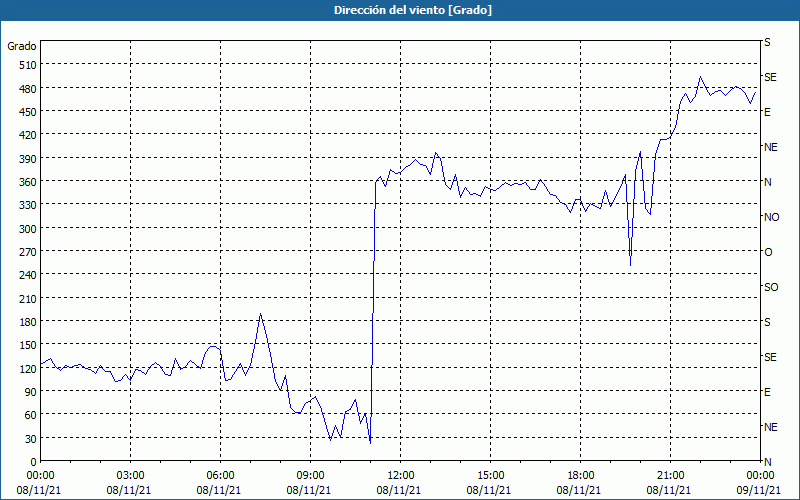Select the 08/11/21 date under 06:00

click(x=219, y=490)
